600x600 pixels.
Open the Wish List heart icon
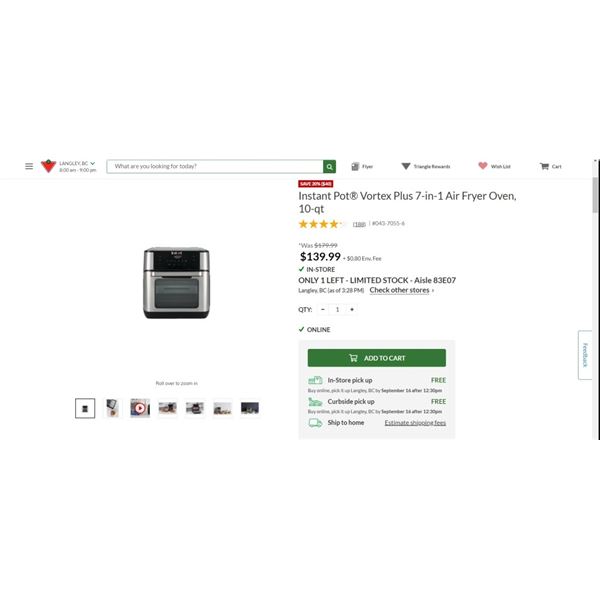[x=483, y=166]
